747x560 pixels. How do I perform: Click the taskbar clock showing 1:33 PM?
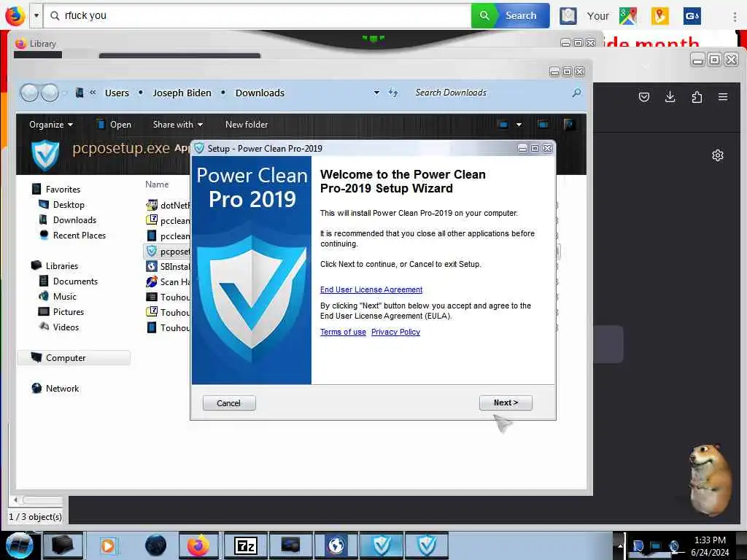(710, 546)
